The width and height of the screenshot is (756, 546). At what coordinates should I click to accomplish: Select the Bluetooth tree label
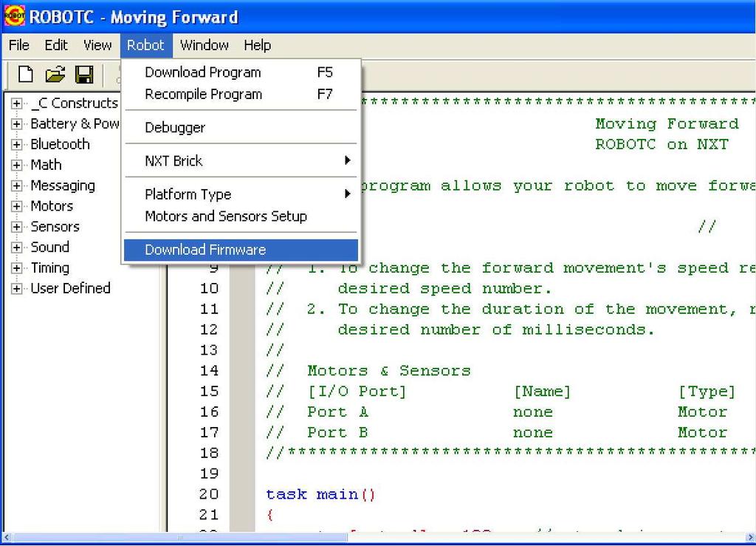point(60,144)
